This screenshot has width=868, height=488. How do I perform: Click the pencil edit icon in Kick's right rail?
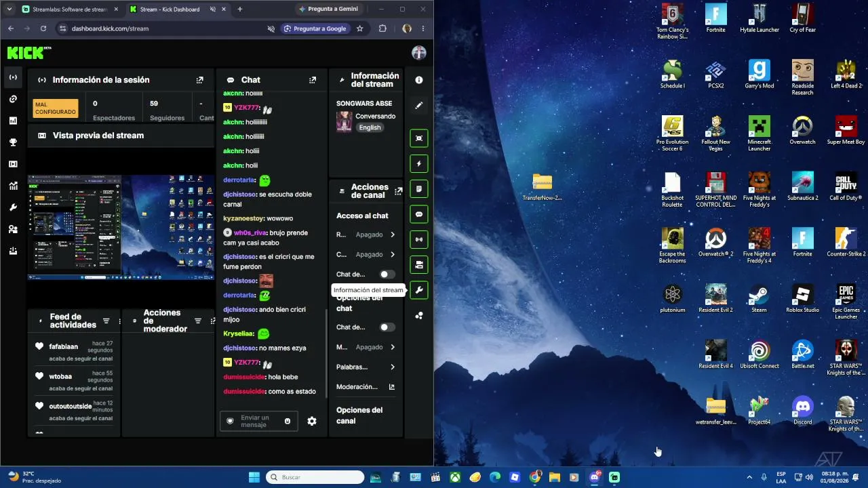[x=419, y=106]
